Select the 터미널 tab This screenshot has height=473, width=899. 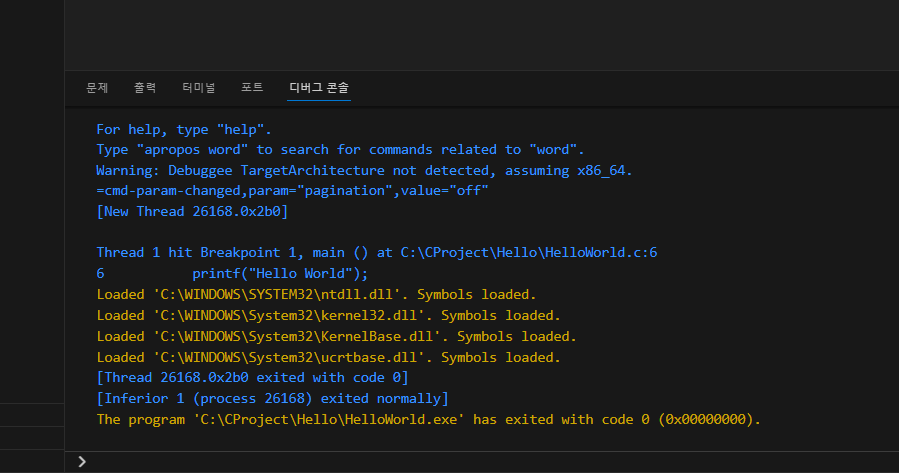[x=198, y=88]
